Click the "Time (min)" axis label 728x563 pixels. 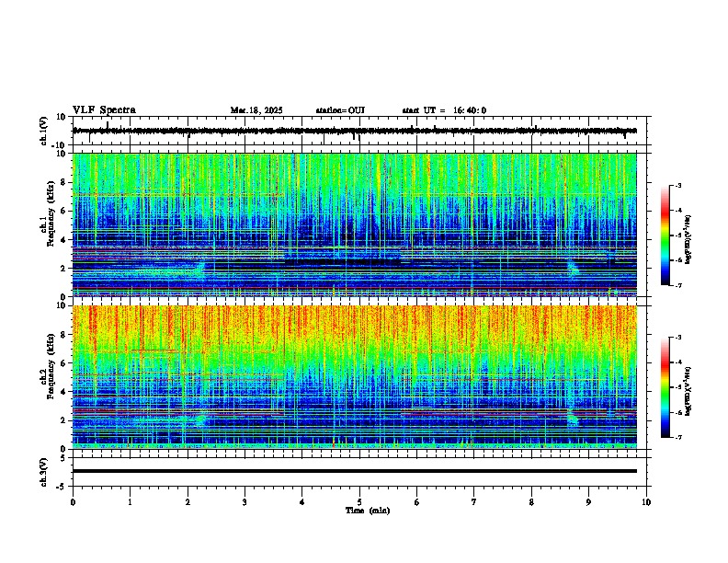click(x=368, y=511)
